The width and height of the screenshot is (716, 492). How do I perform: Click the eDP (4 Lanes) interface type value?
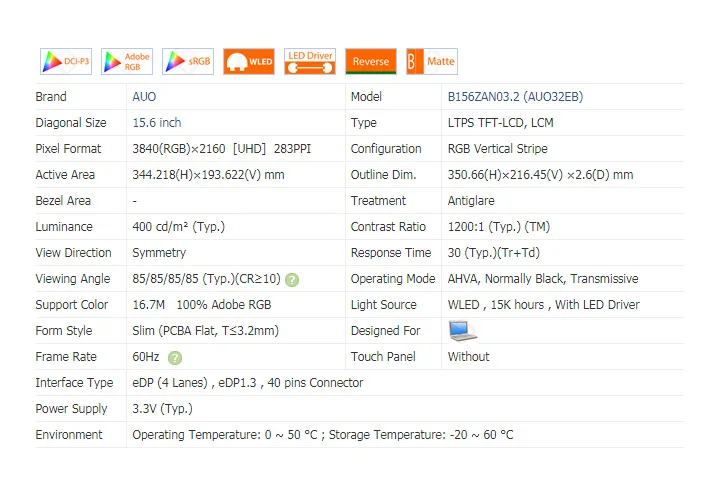click(x=247, y=383)
